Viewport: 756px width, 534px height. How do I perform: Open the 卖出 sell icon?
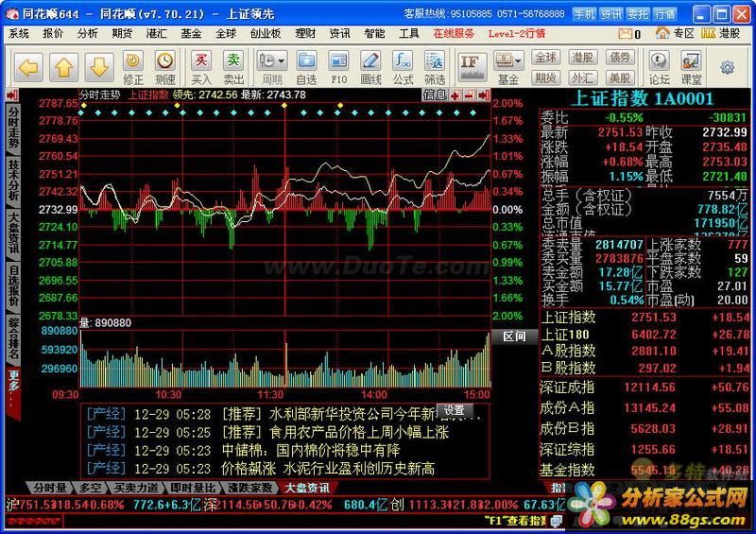233,67
